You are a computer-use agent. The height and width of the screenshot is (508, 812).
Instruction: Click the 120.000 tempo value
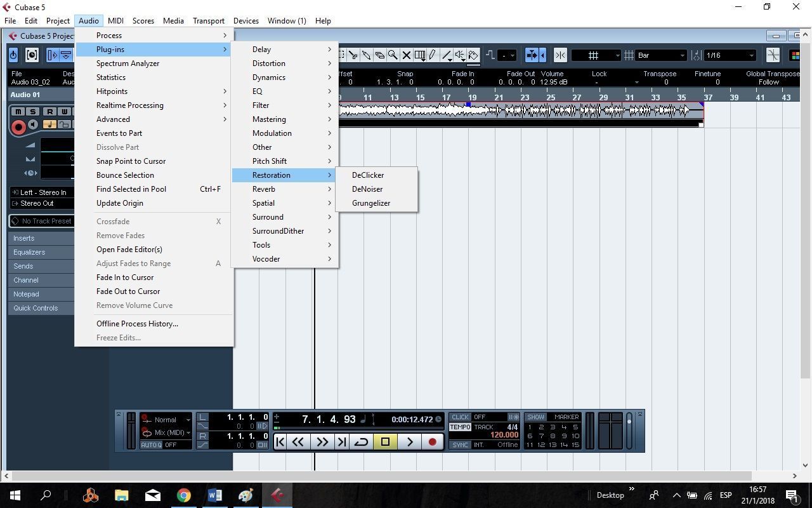[504, 436]
